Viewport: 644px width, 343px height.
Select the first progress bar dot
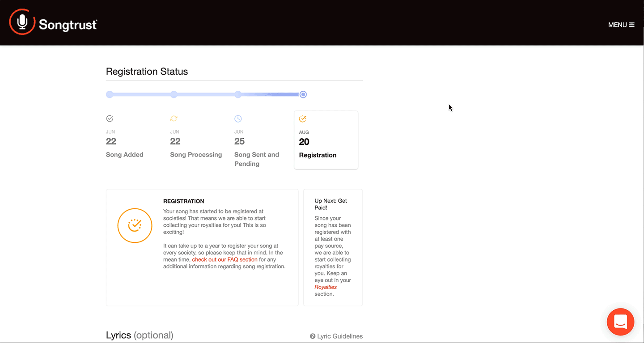[110, 94]
